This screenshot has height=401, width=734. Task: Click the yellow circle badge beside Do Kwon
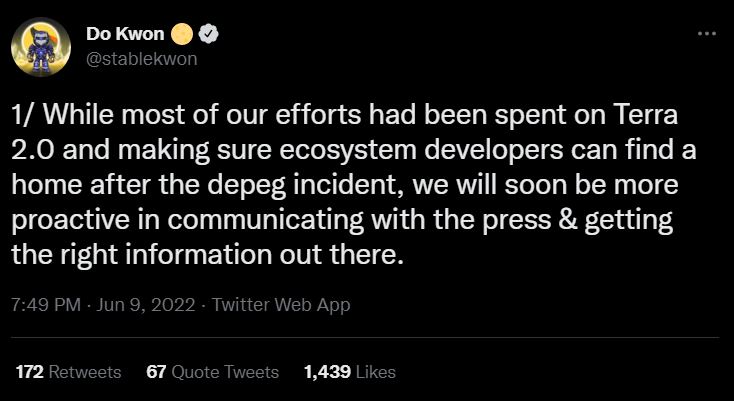[181, 34]
